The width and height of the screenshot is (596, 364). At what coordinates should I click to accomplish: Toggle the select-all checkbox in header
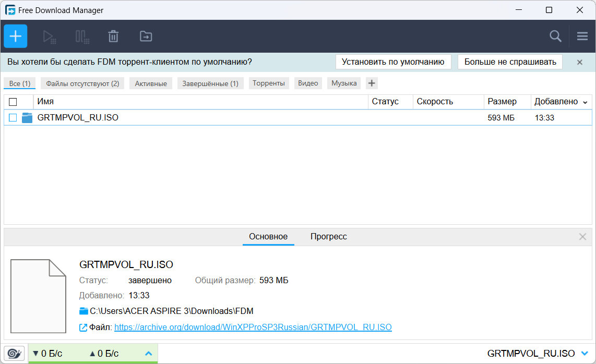(x=13, y=102)
